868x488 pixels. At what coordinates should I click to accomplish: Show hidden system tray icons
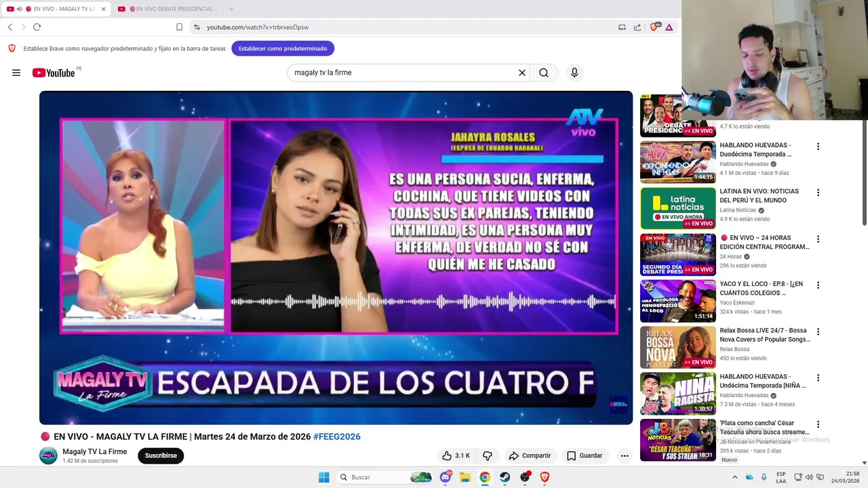pyautogui.click(x=735, y=477)
